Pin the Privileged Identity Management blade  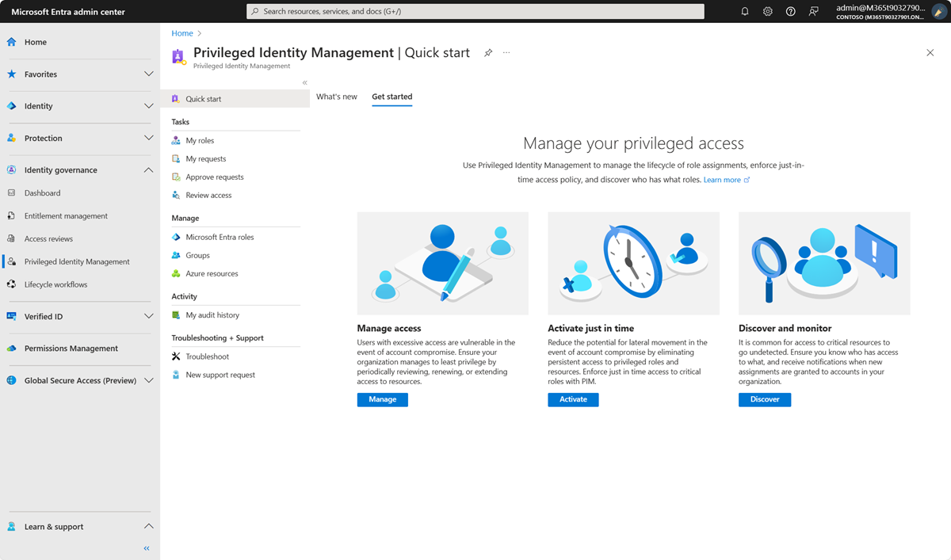coord(487,52)
